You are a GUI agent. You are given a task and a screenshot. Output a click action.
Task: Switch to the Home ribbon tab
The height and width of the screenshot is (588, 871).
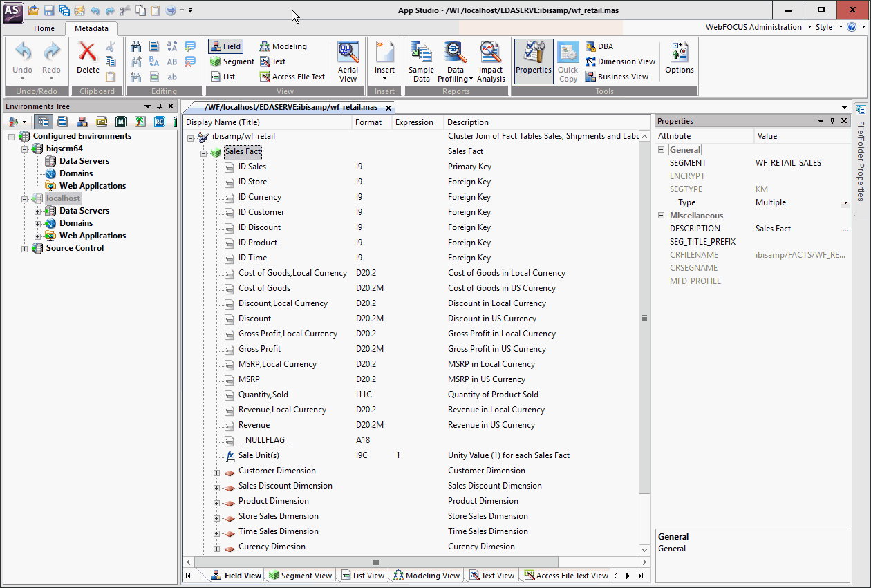click(x=44, y=28)
